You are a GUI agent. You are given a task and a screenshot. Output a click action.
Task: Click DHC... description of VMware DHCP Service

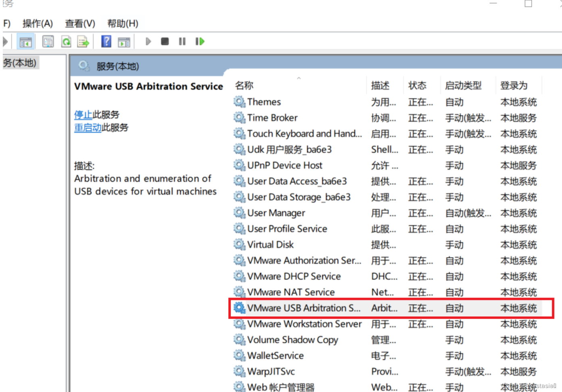click(x=384, y=276)
